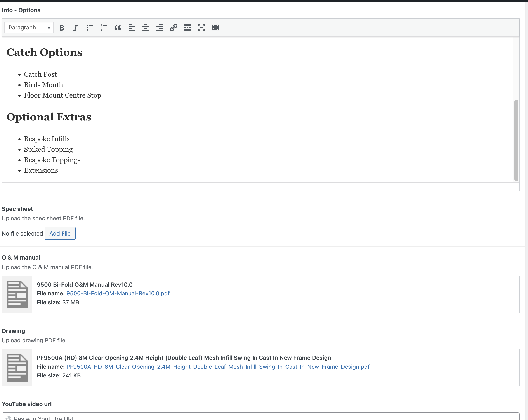Screen dimensions: 528x420
Task: Click the editor's vertical scrollbar
Action: 516,140
